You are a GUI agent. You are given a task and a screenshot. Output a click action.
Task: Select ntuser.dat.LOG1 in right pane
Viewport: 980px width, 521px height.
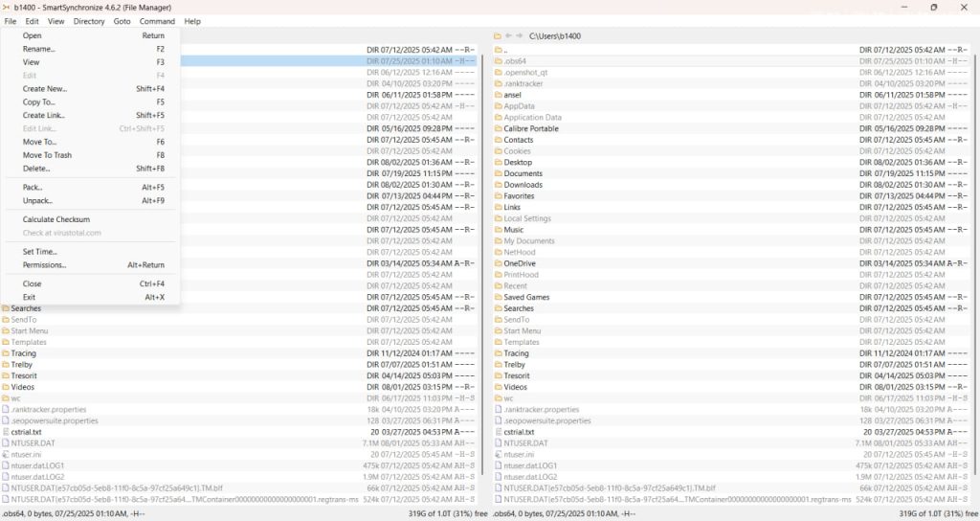pos(732,466)
